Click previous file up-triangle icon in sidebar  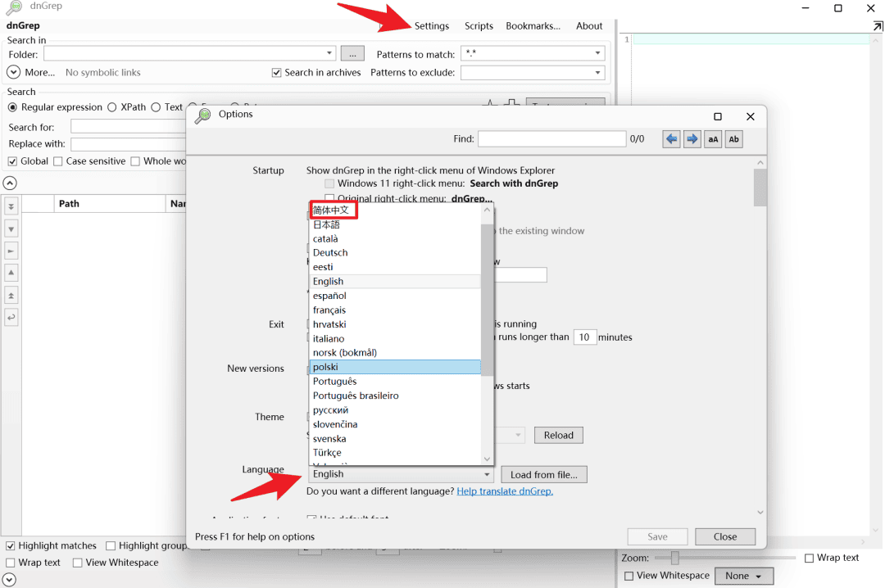pos(11,274)
